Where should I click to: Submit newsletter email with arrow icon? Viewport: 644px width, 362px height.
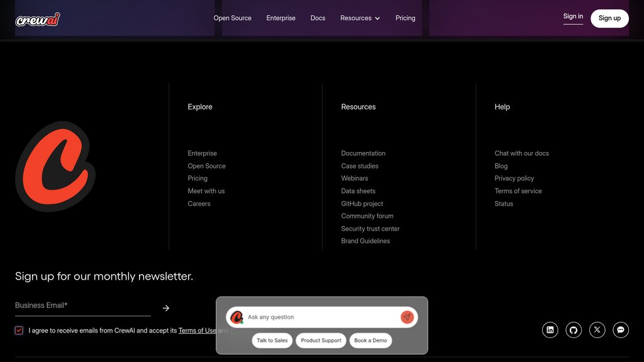coord(166,308)
